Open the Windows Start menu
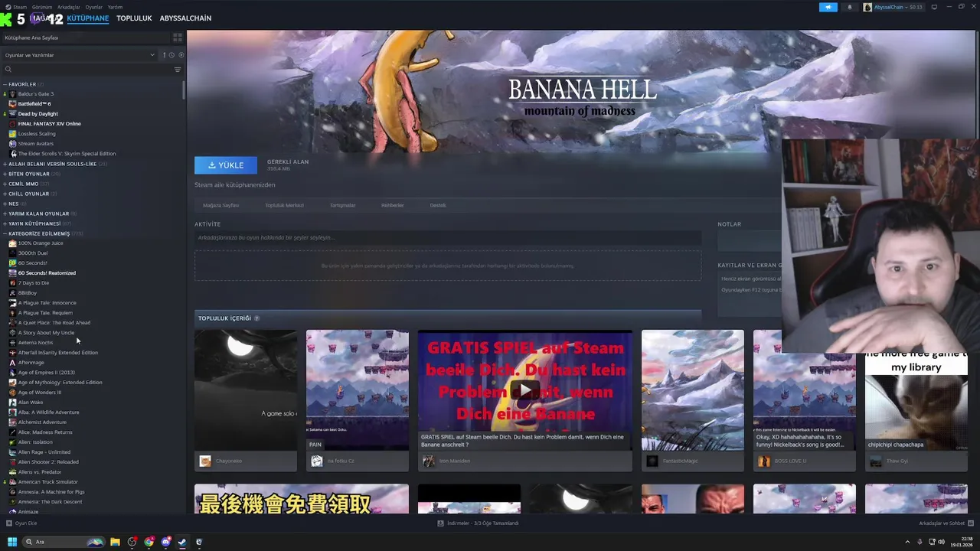980x551 pixels. pos(12,542)
